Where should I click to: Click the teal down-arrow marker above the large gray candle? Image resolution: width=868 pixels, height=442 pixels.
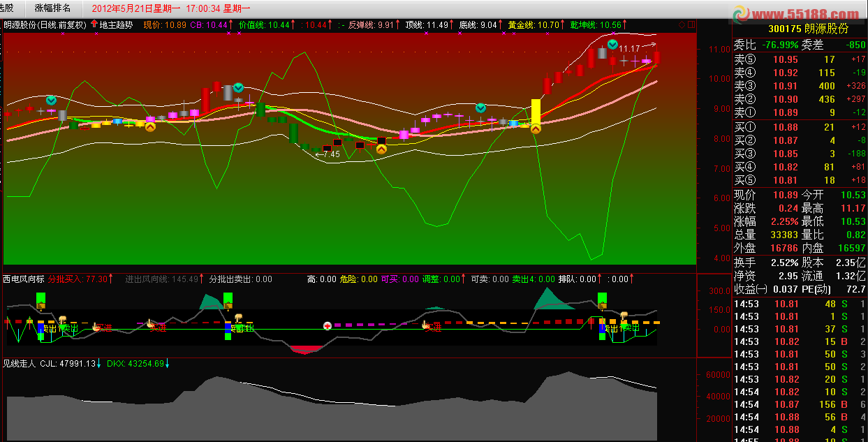point(238,87)
